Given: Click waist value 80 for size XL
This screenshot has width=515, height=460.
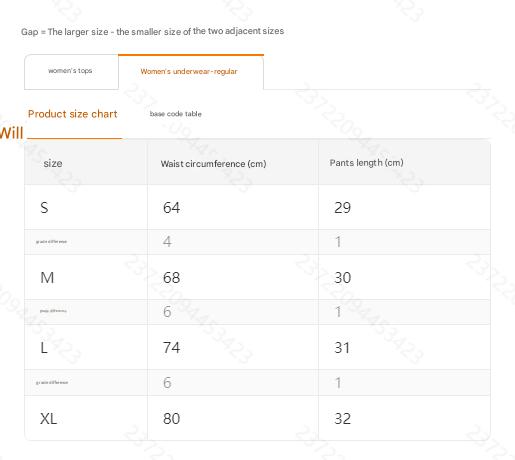Looking at the screenshot, I should [172, 419].
